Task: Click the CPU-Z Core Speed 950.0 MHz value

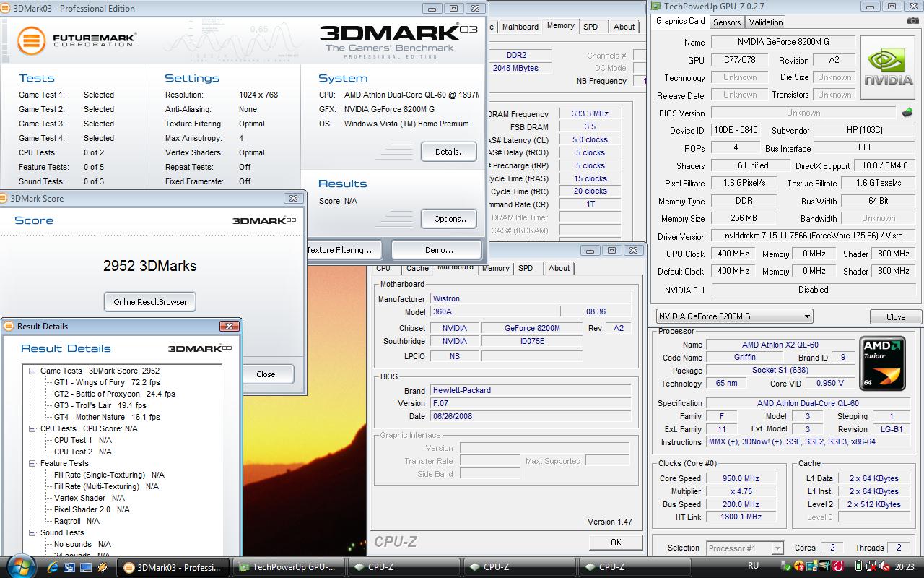Action: click(741, 478)
